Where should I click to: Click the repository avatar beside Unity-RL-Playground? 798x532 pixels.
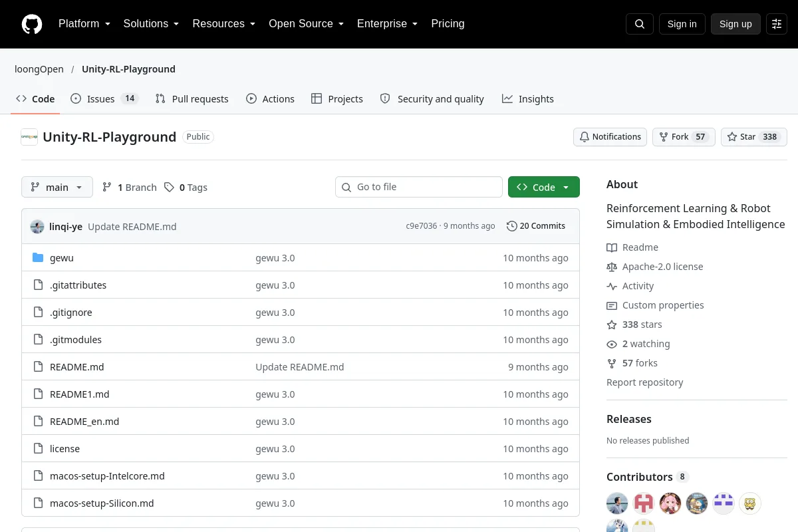pyautogui.click(x=29, y=137)
